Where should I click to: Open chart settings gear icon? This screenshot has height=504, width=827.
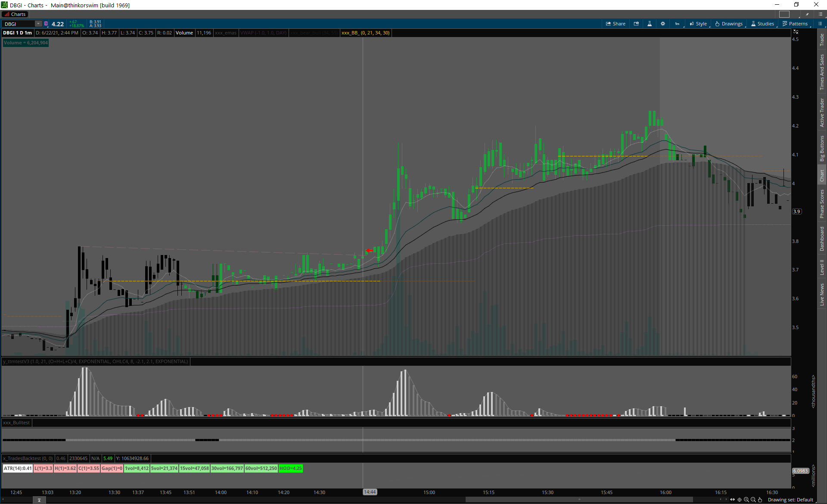pos(663,24)
